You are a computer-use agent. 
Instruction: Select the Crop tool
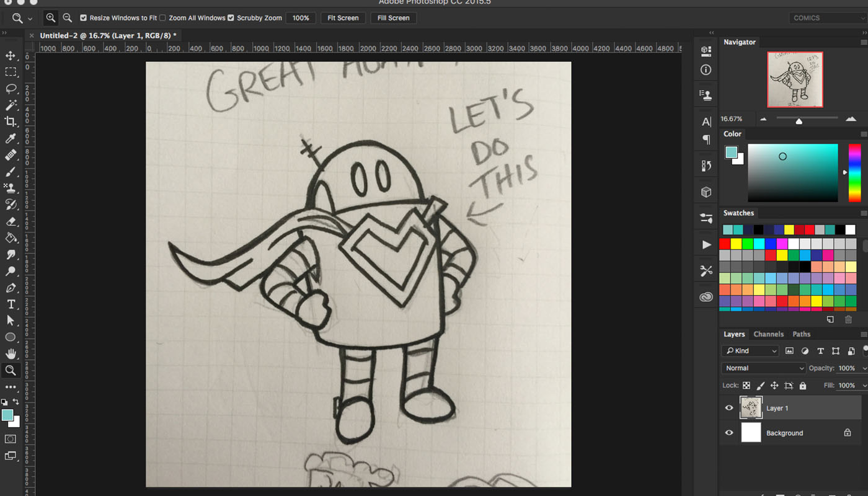tap(11, 122)
